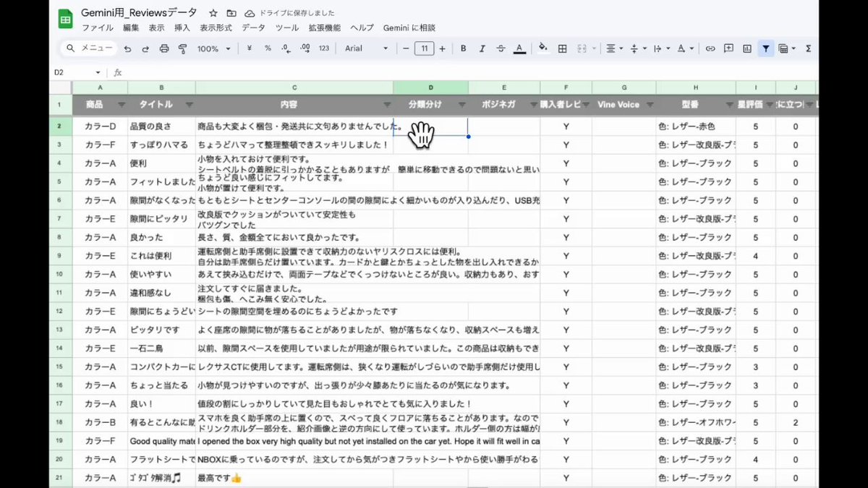Star this spreadsheet document
Image resolution: width=868 pixels, height=488 pixels.
[x=213, y=13]
